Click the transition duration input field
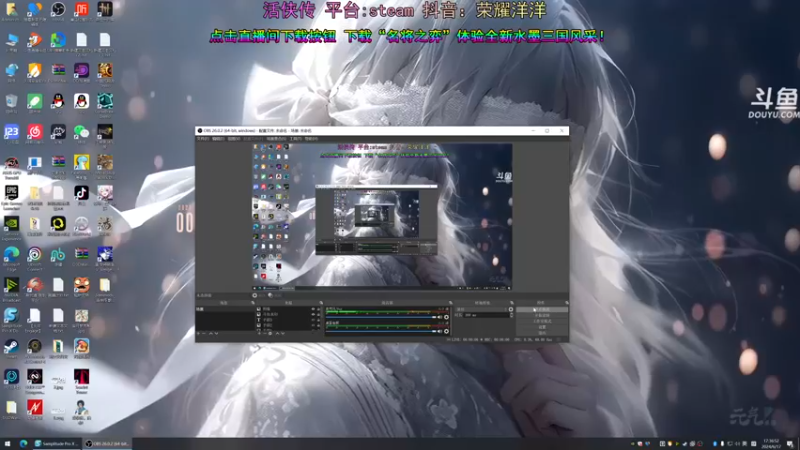800x450 pixels. coord(486,315)
